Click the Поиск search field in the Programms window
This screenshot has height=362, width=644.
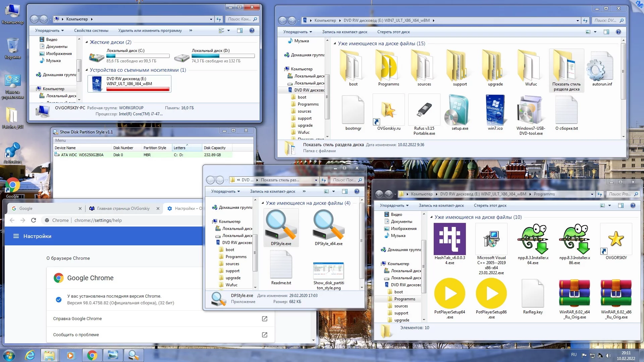coord(619,194)
